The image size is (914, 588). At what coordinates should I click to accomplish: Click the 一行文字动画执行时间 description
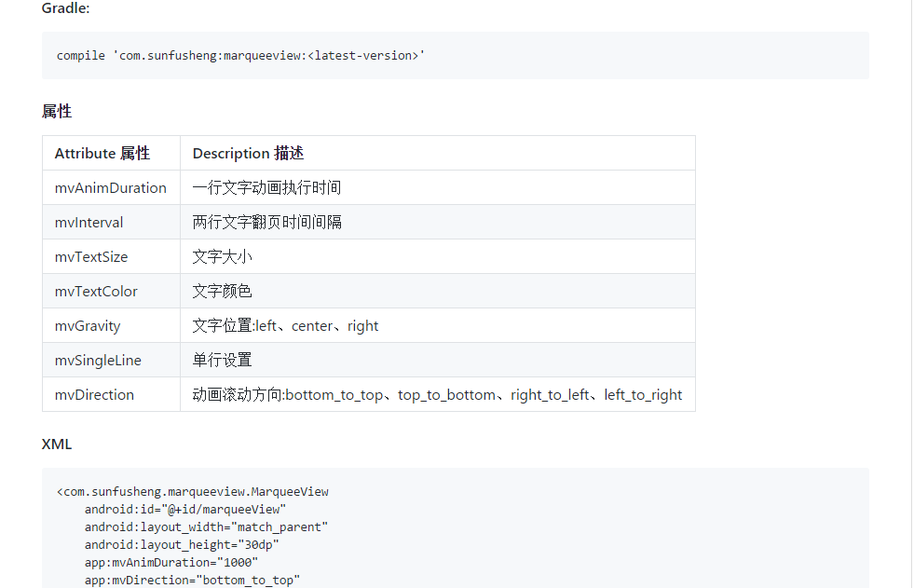click(x=266, y=187)
